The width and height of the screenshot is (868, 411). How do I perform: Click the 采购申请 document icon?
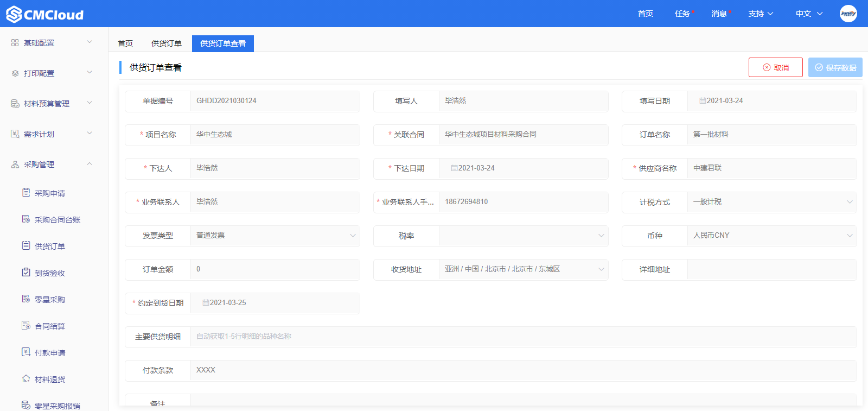26,193
